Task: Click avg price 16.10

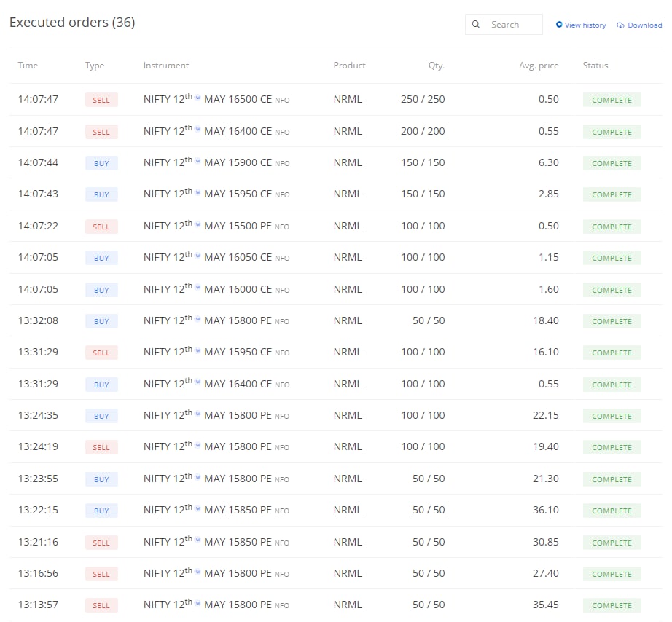Action: (x=546, y=352)
